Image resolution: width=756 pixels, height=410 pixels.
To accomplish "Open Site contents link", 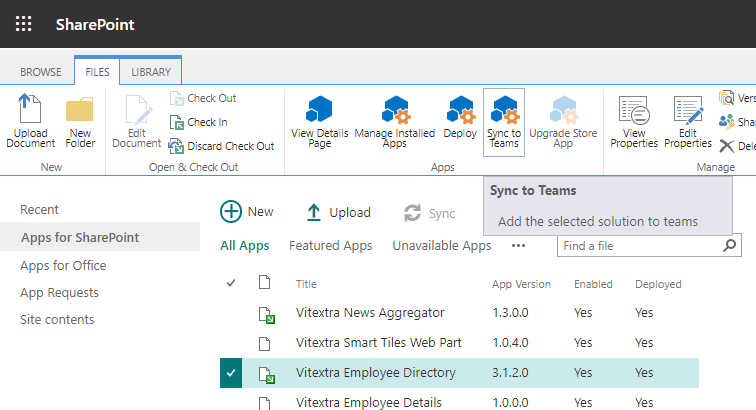I will point(57,320).
